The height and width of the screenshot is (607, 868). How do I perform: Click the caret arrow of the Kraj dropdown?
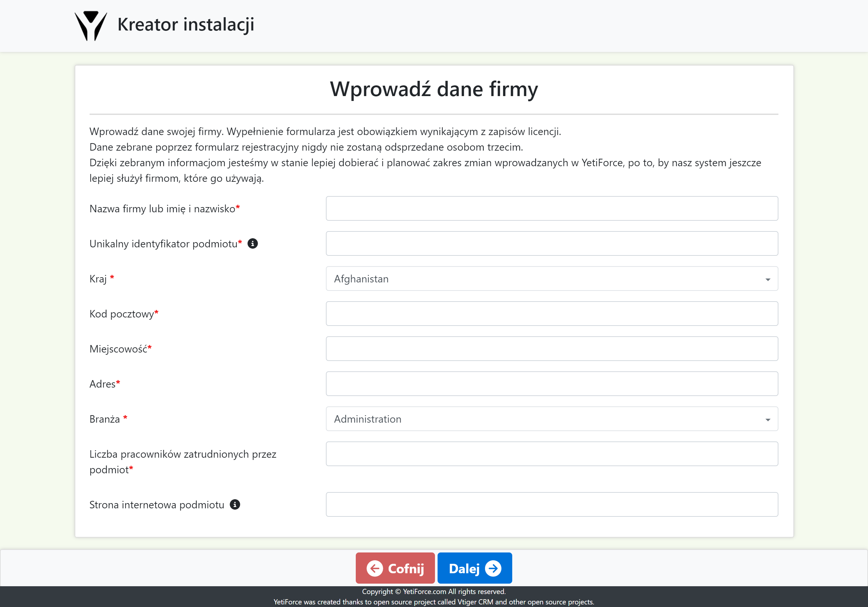click(768, 280)
